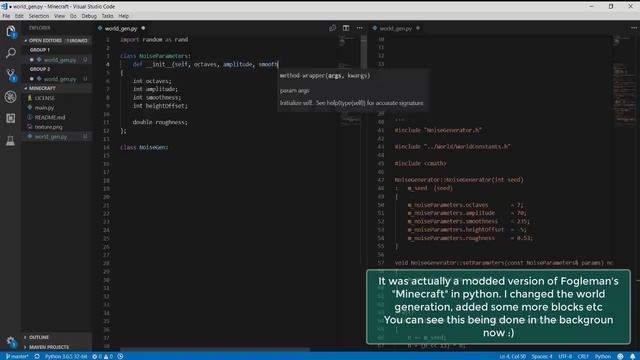The height and width of the screenshot is (360, 640).
Task: Open the right editor More Actions ellipsis
Action: point(634,28)
